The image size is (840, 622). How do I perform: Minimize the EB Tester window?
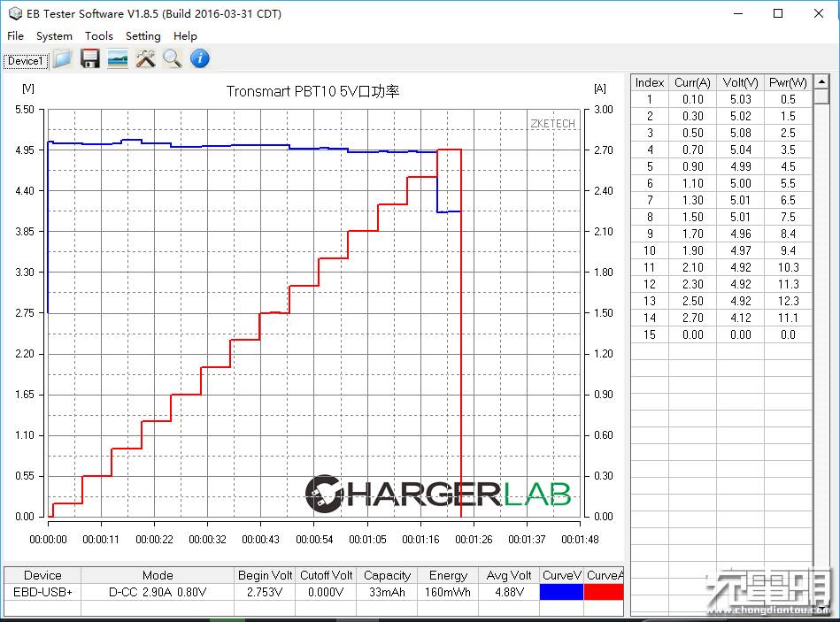(738, 14)
